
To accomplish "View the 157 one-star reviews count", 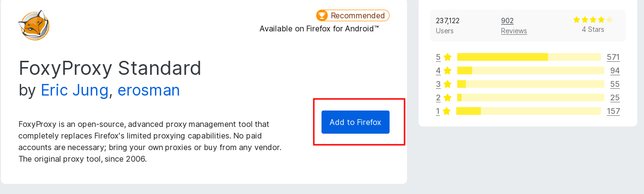I will click(613, 111).
